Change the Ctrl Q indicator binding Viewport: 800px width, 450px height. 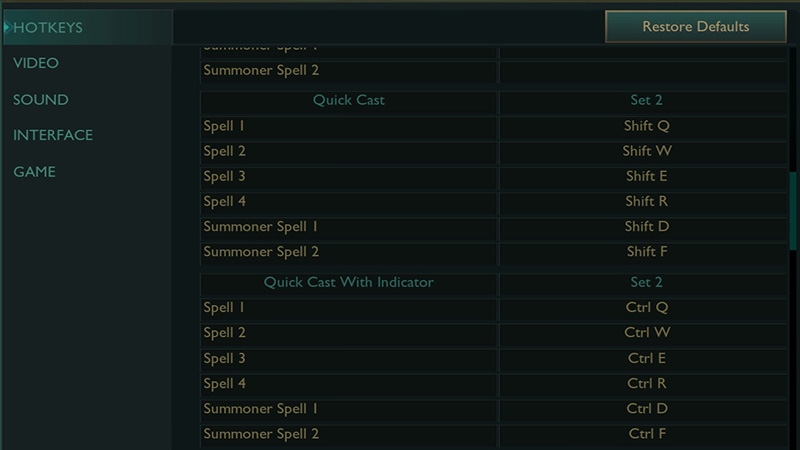point(646,308)
